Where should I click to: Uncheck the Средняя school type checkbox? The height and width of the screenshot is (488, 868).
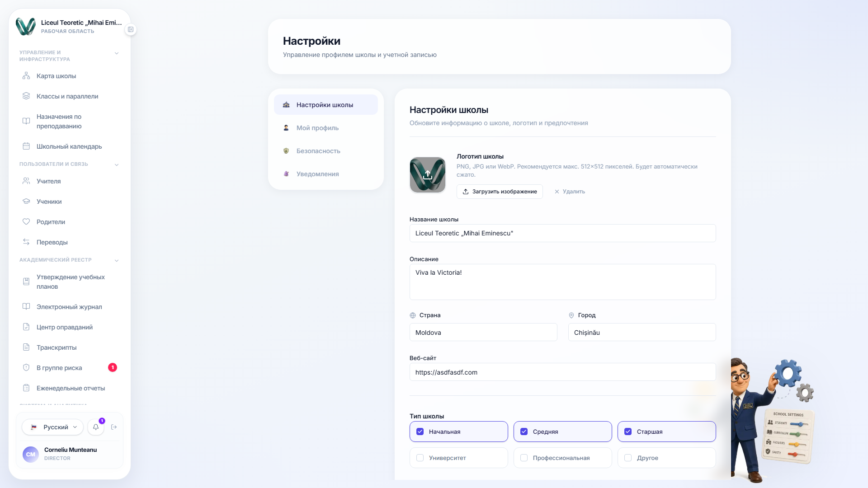click(524, 432)
